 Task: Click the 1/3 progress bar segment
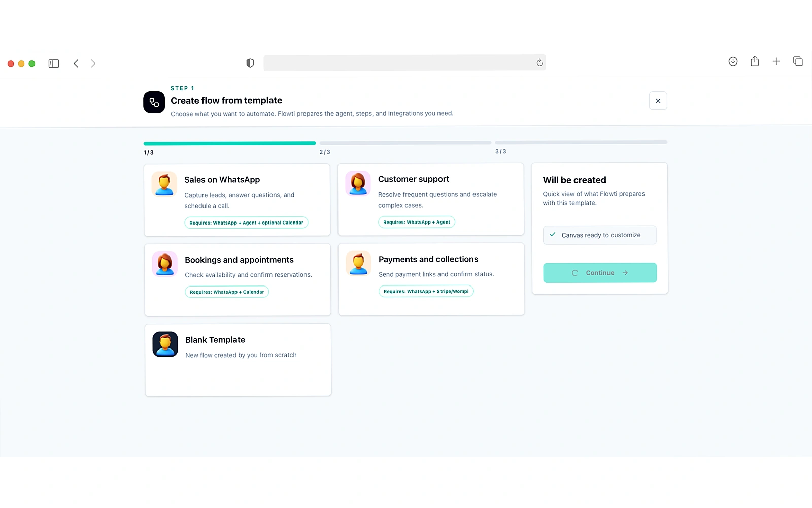229,143
